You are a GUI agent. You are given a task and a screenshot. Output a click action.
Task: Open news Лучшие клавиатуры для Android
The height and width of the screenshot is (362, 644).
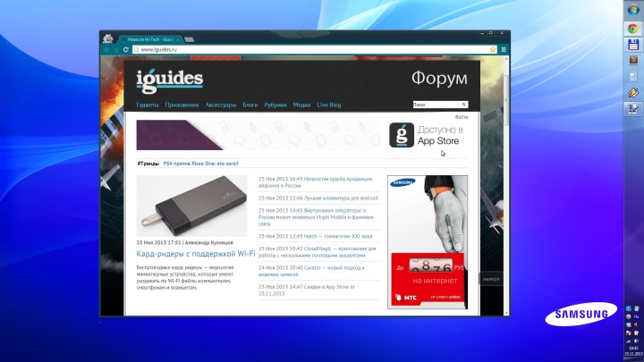coord(341,198)
